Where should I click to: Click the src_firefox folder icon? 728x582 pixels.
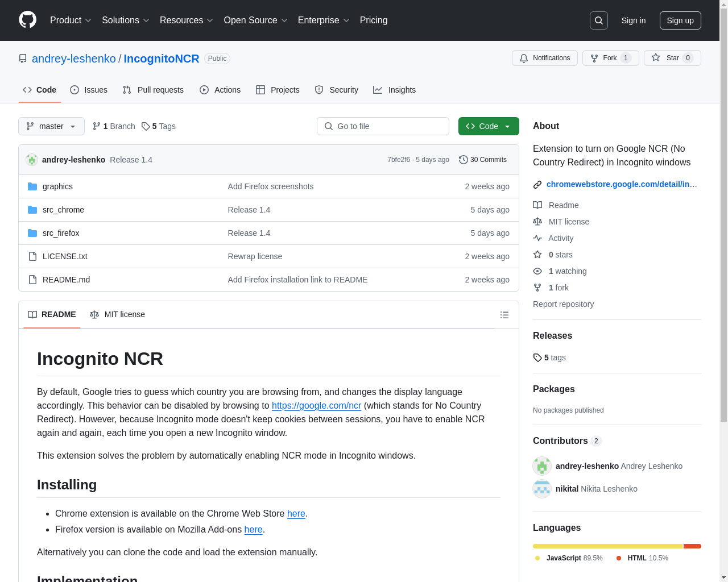(32, 233)
